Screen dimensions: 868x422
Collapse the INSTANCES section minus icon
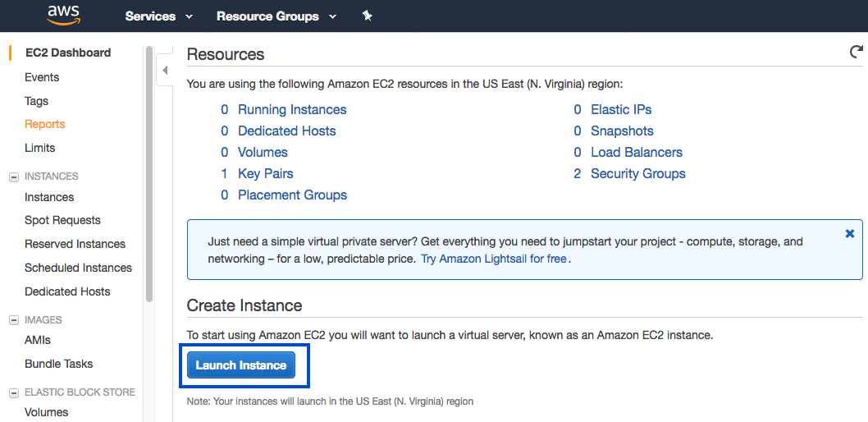14,177
